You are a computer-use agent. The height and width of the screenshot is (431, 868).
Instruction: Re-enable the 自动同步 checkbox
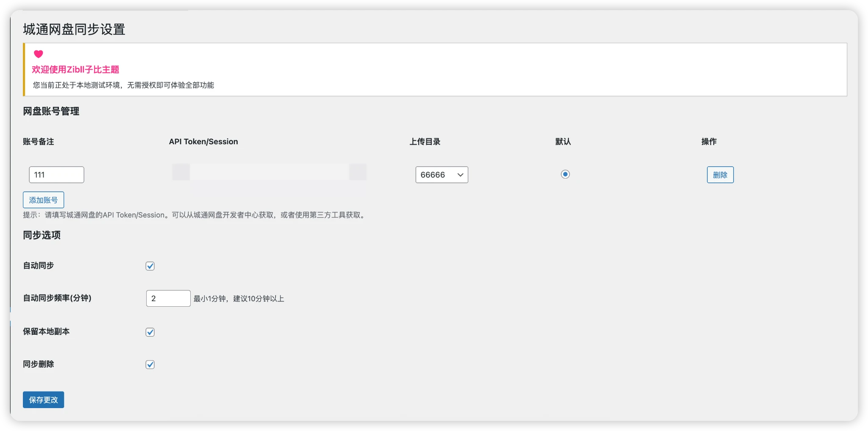pyautogui.click(x=150, y=266)
